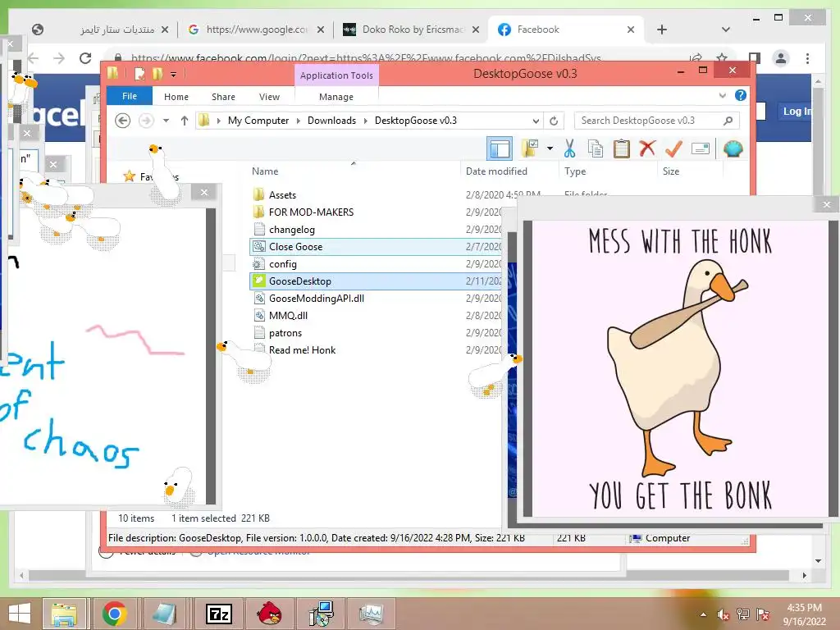This screenshot has height=630, width=840.
Task: Open quick access toolbar customize dropdown
Action: (174, 75)
